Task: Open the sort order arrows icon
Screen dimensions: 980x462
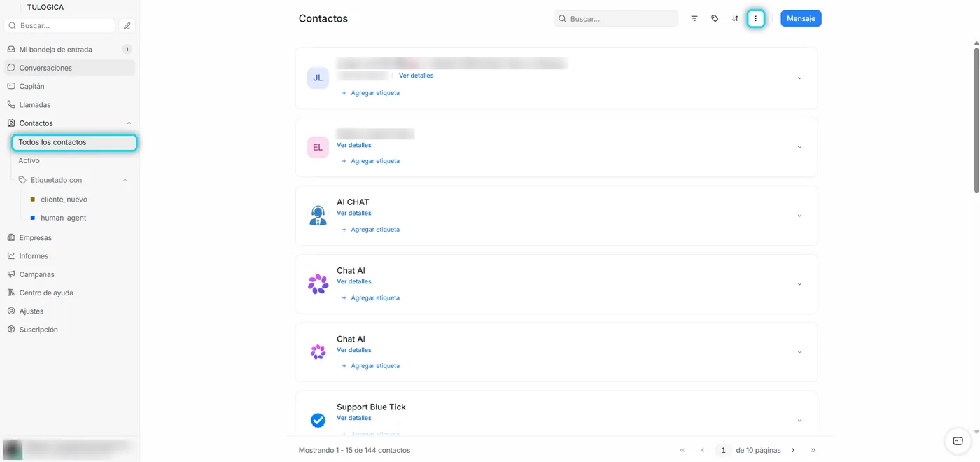Action: tap(735, 19)
